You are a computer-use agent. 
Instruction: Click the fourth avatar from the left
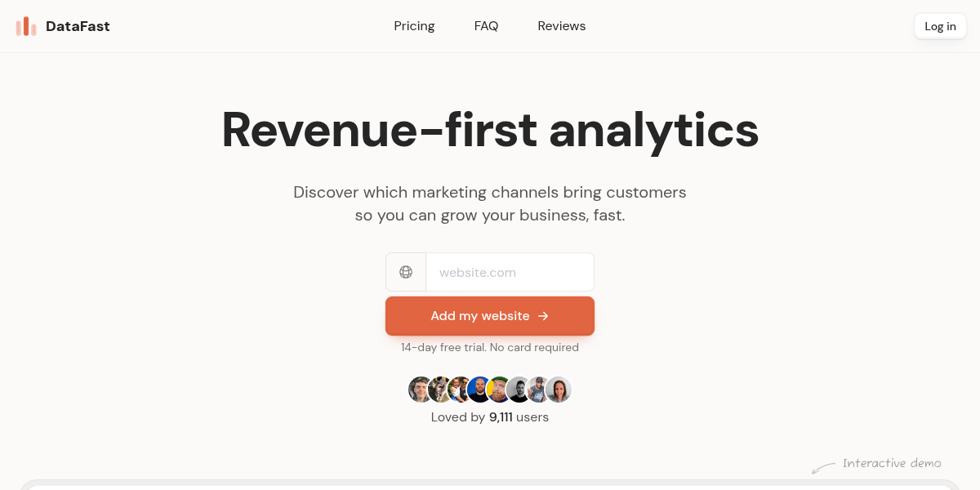pos(479,390)
